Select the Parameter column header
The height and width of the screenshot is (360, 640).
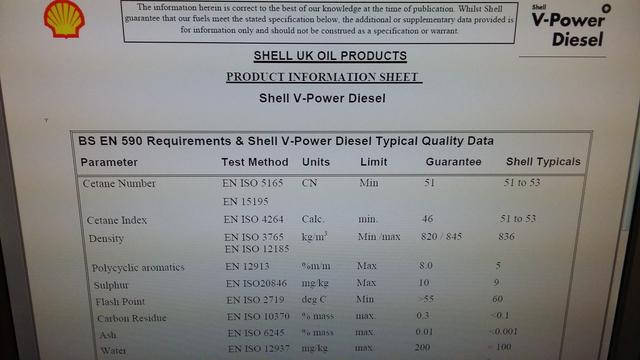coord(109,162)
